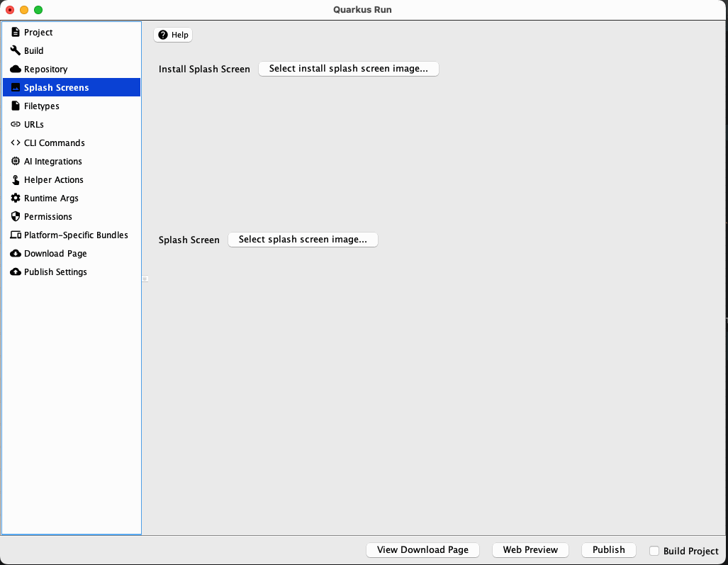Click the Splash Screens image icon
Screen dimensions: 728x565
16,87
